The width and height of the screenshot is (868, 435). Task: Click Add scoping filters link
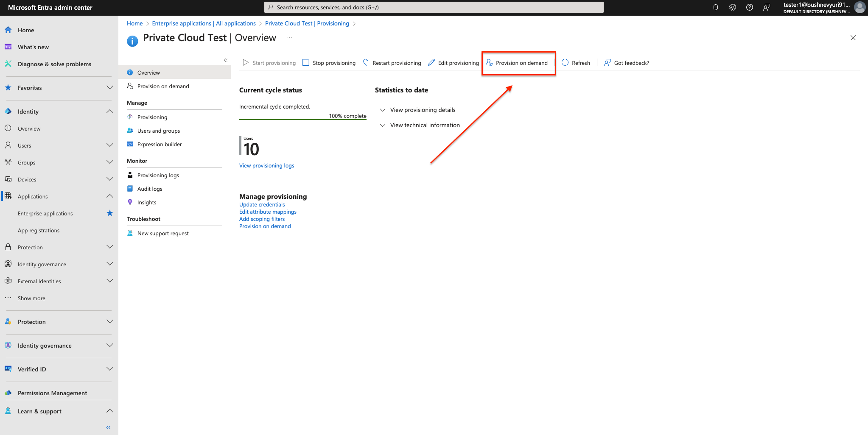click(x=262, y=219)
